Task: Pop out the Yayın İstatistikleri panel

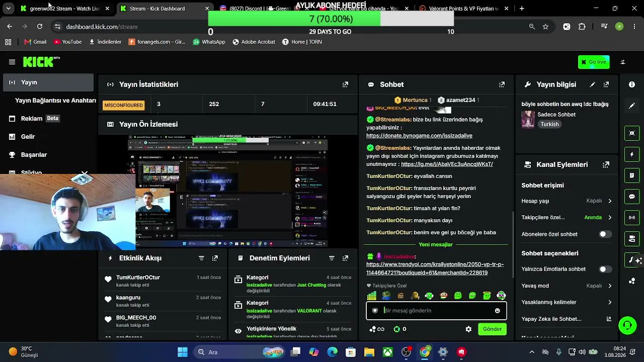Action: pos(345,84)
